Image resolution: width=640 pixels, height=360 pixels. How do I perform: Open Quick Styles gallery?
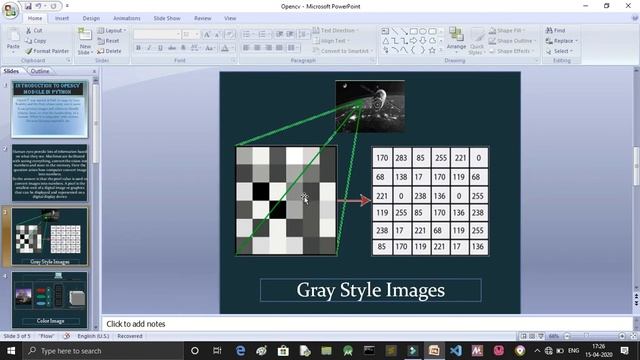click(x=476, y=41)
